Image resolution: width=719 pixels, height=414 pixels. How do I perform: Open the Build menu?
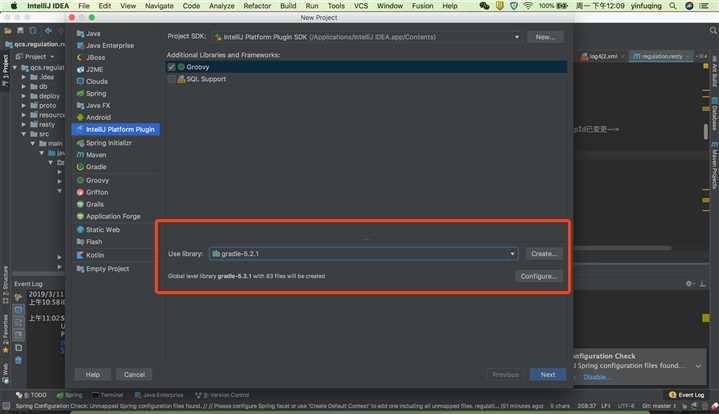coord(288,6)
